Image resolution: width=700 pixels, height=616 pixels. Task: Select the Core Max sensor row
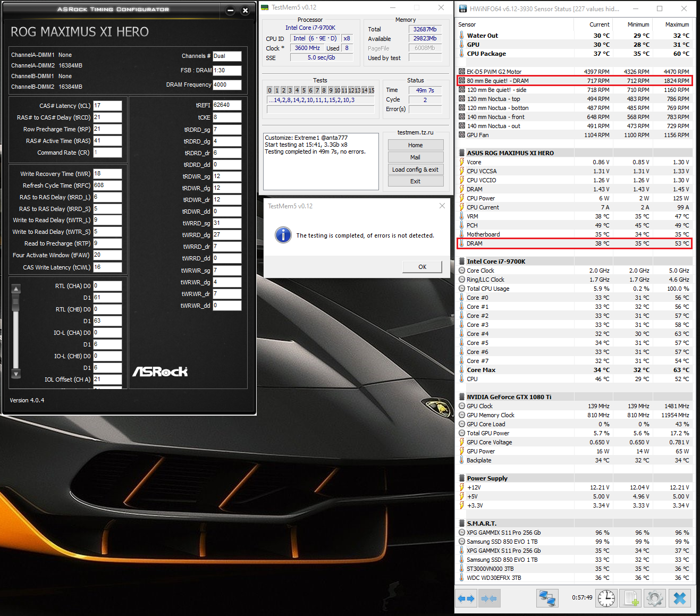pyautogui.click(x=574, y=370)
